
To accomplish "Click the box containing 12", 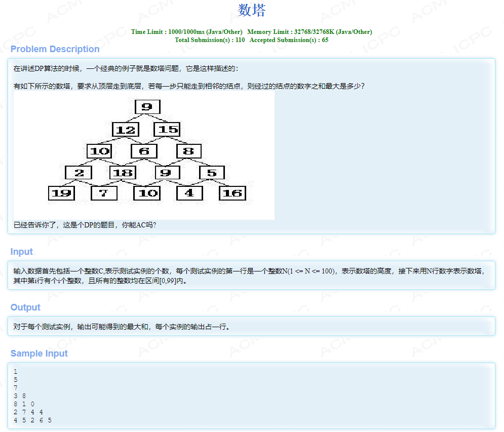I will point(125,129).
